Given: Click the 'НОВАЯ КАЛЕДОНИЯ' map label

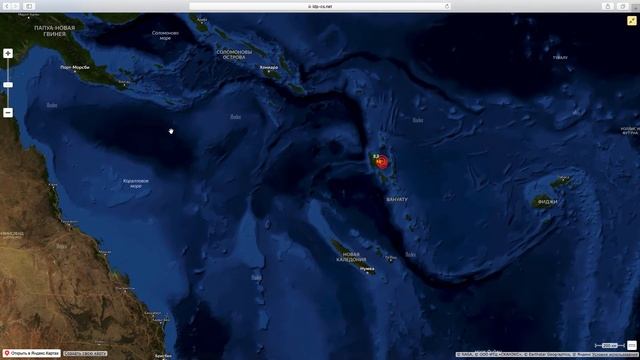Looking at the screenshot, I should pos(351,257).
